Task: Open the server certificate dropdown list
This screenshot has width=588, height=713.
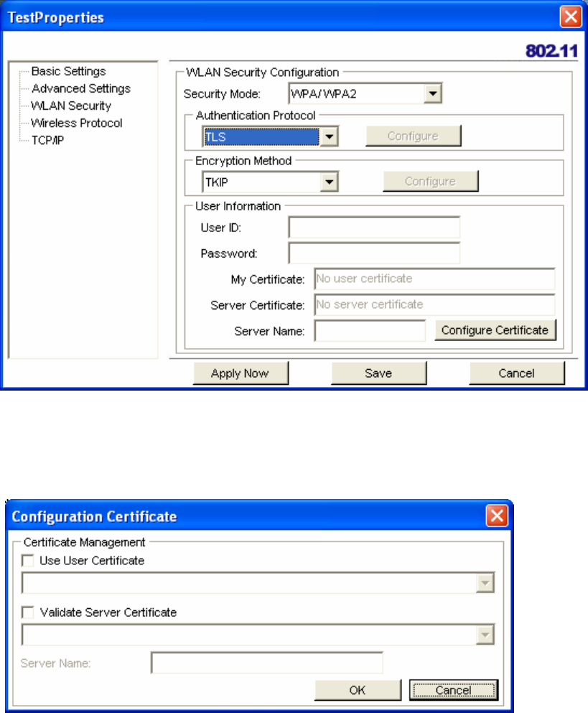Action: tap(485, 635)
